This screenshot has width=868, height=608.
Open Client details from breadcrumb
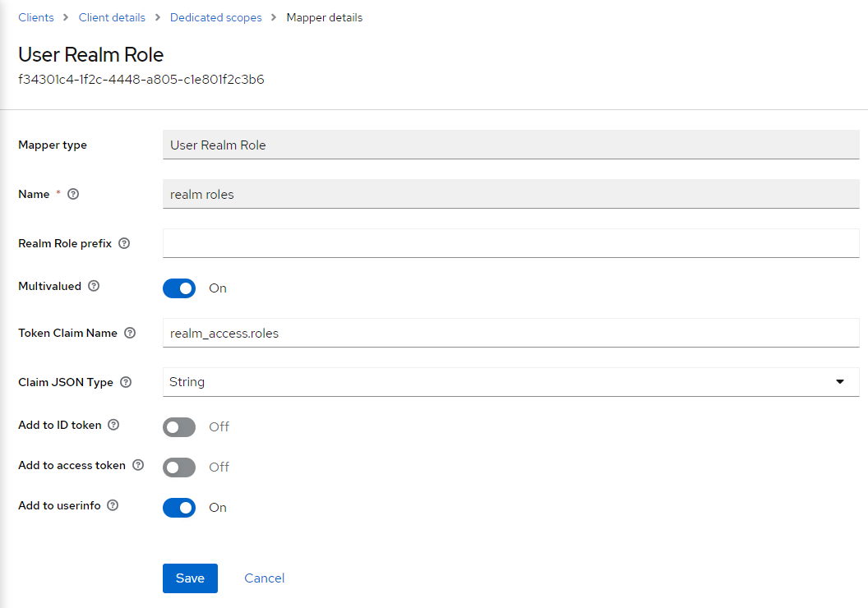pyautogui.click(x=112, y=17)
